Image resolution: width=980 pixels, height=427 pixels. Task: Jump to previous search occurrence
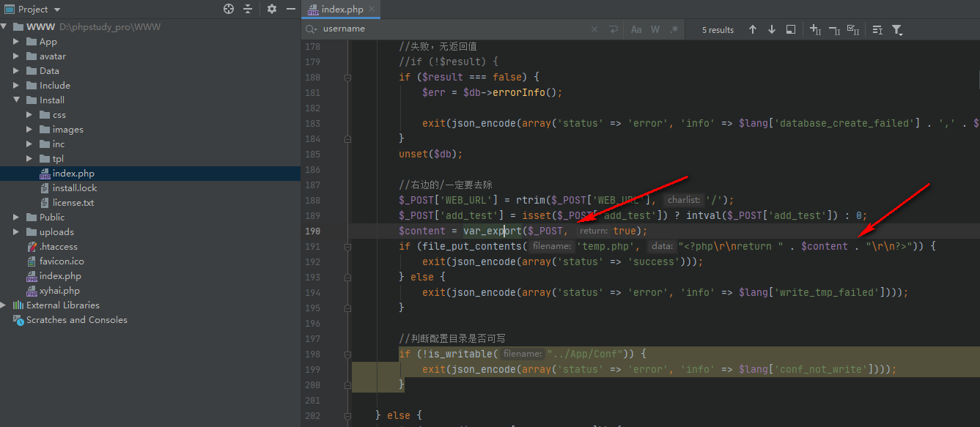(x=753, y=29)
